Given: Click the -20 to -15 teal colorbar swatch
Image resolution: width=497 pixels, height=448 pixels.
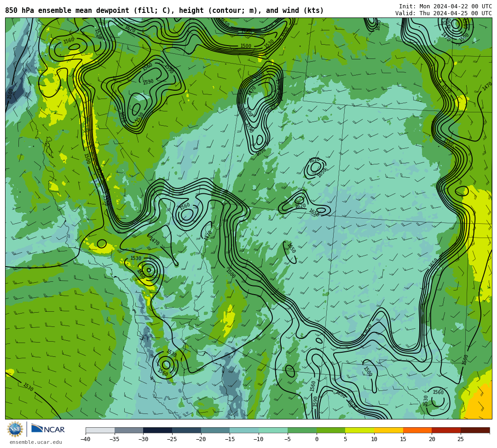Looking at the screenshot, I should (215, 430).
